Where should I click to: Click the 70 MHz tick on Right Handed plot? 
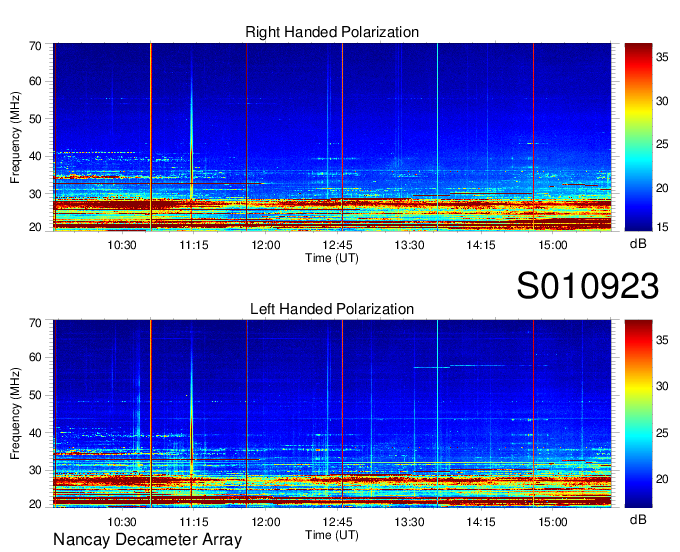tap(35, 46)
